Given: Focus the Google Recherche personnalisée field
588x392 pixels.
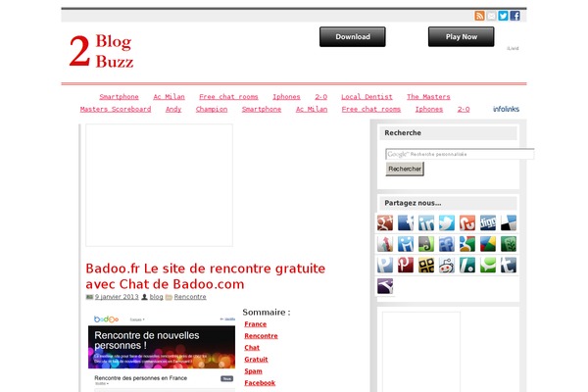Looking at the screenshot, I should [x=460, y=154].
